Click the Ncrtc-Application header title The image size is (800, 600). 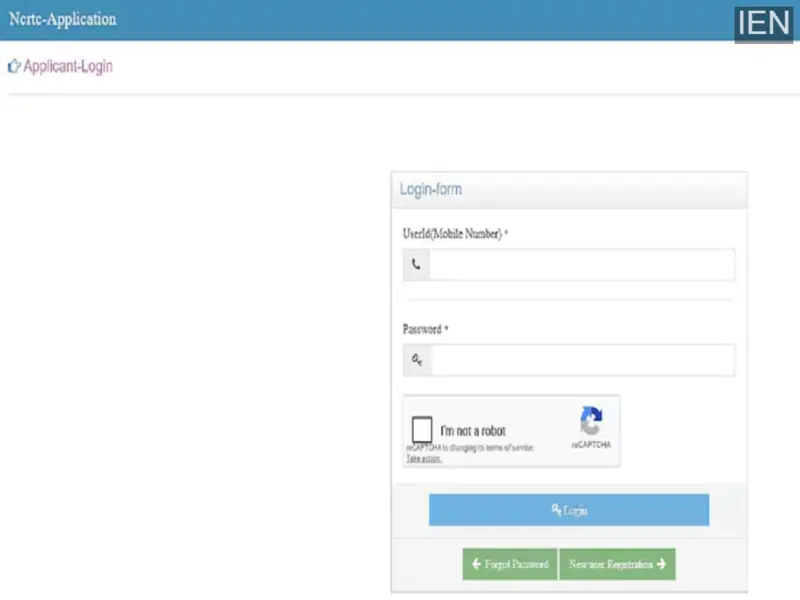click(63, 19)
